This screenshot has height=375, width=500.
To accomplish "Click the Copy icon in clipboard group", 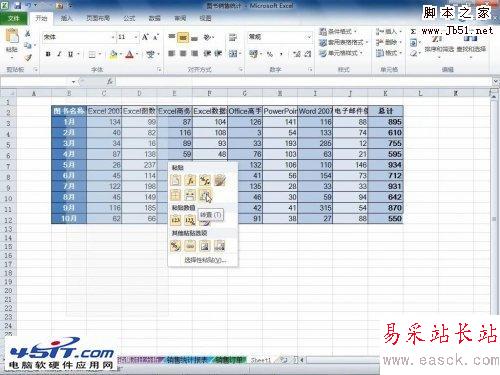I will point(28,45).
